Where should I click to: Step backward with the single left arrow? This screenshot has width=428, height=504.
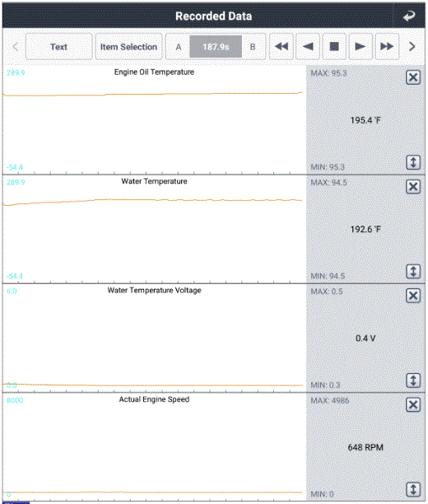click(x=308, y=47)
